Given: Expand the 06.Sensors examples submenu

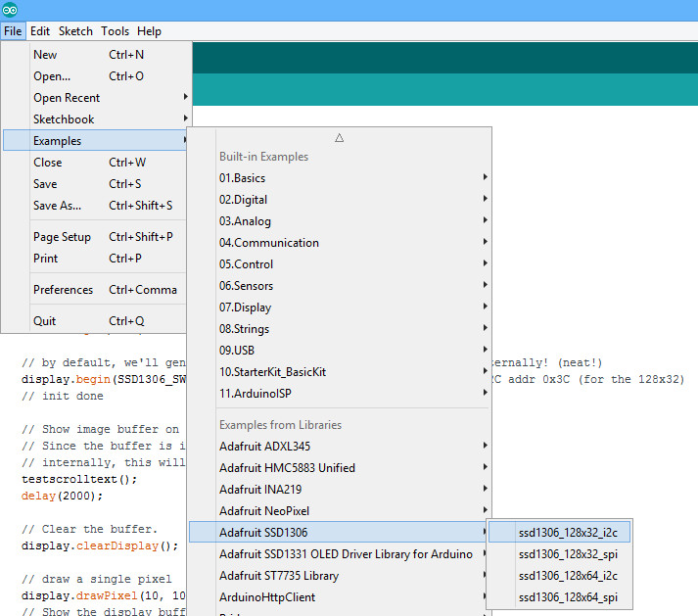Looking at the screenshot, I should 340,286.
